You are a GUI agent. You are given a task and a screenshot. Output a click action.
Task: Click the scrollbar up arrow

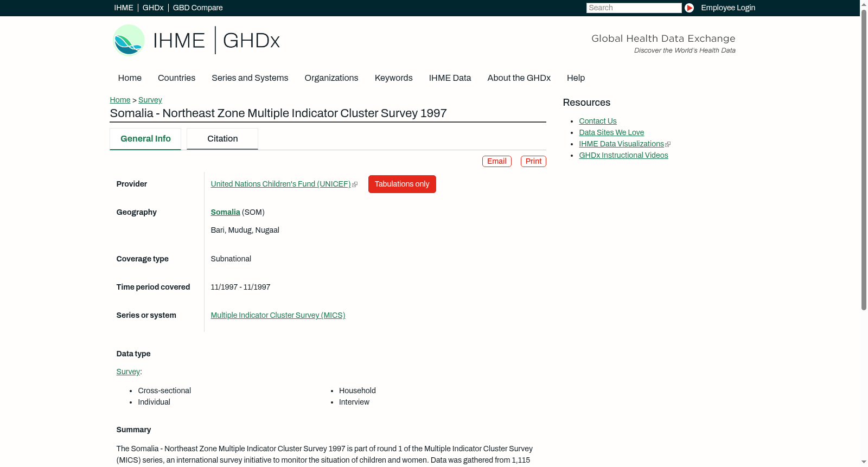tap(864, 4)
